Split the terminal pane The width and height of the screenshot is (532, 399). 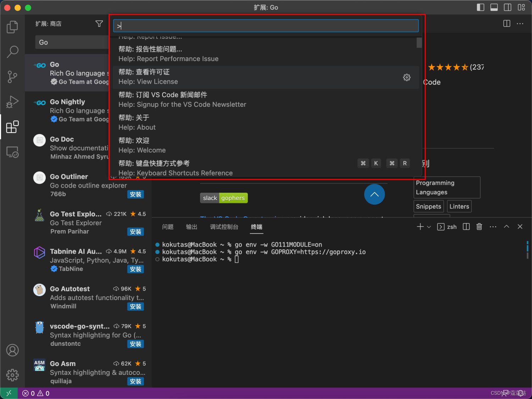(466, 227)
